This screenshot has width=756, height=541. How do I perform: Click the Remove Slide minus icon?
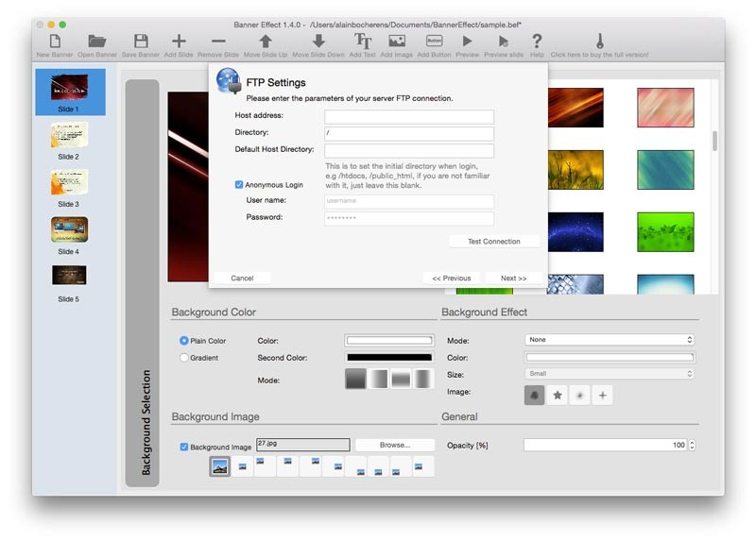(218, 42)
